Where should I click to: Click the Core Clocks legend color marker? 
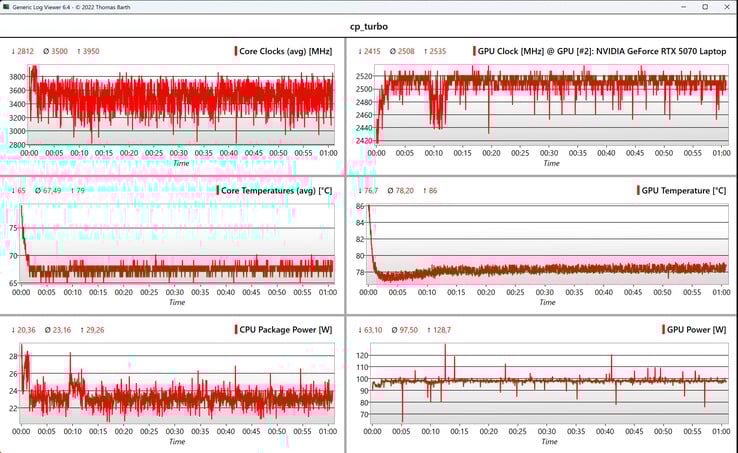(236, 51)
